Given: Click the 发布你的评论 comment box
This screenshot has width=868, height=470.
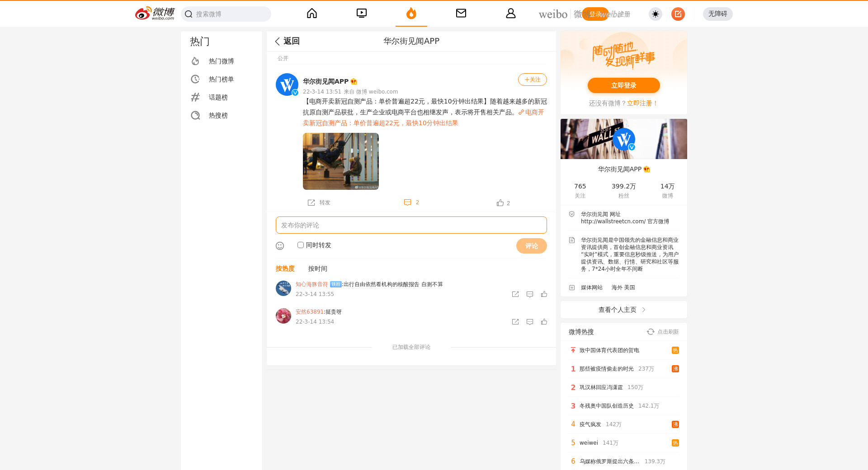Looking at the screenshot, I should [411, 225].
